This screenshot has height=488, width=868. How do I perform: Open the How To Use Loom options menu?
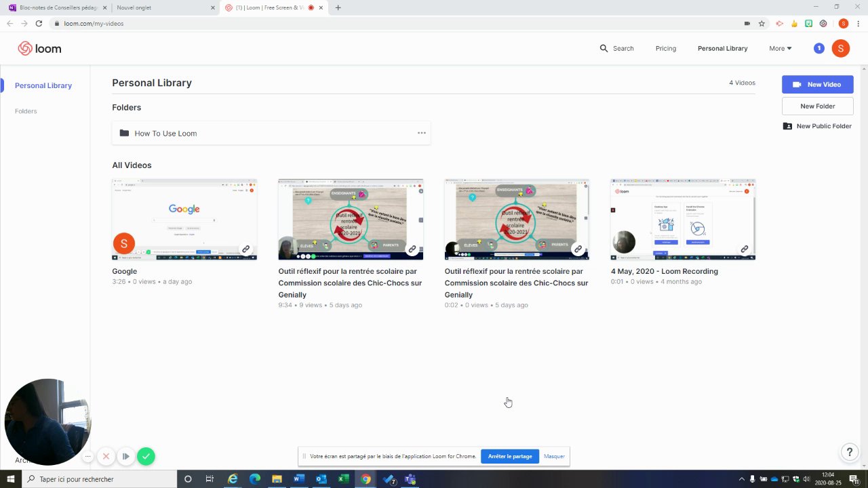click(x=421, y=133)
